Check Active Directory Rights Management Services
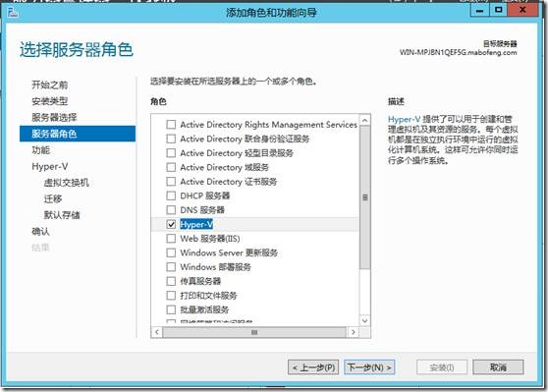 pos(171,125)
